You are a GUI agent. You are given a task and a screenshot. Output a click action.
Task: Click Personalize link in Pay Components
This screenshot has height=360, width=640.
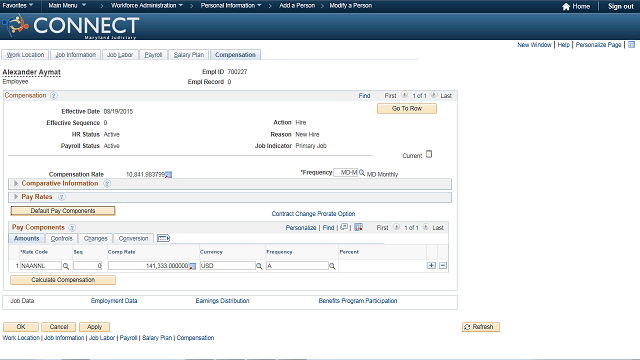301,228
